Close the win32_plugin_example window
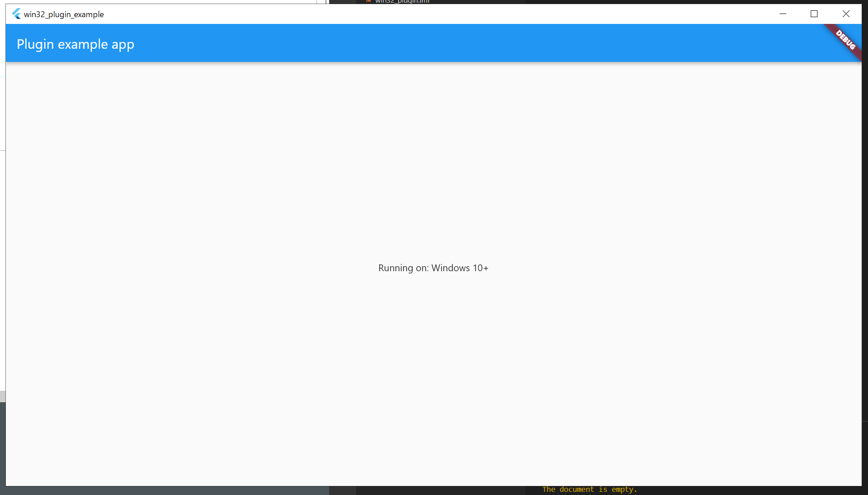Viewport: 868px width, 495px height. click(x=846, y=14)
